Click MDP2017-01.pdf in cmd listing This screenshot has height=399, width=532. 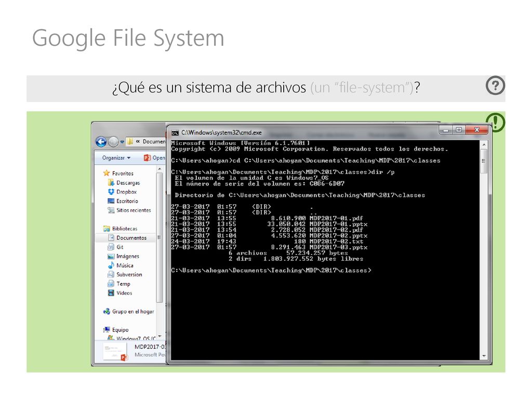pos(336,218)
